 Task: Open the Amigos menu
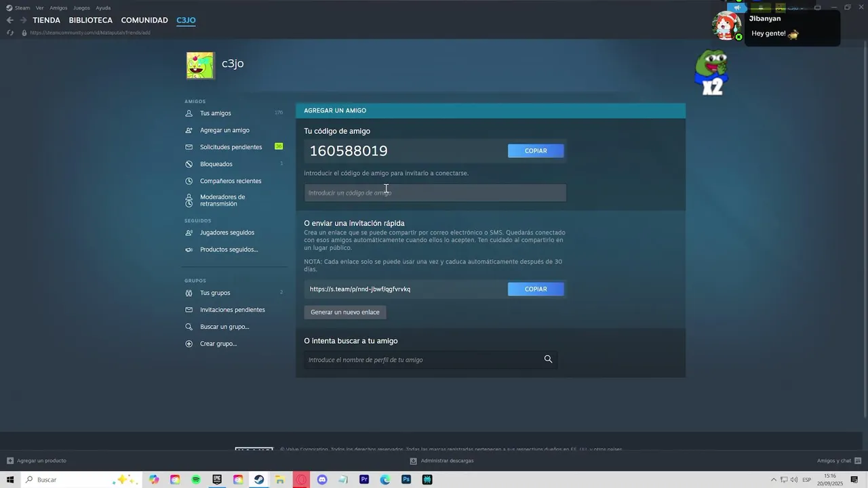(x=58, y=8)
